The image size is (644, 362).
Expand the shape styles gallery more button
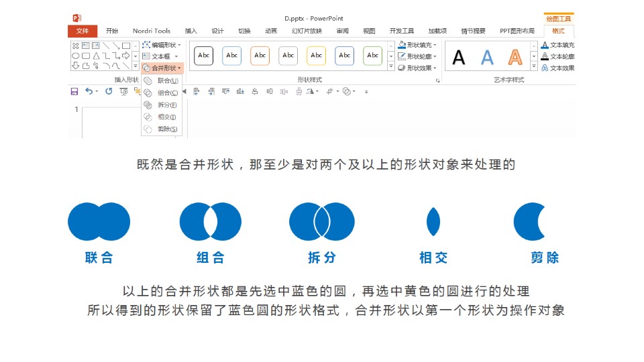point(391,67)
